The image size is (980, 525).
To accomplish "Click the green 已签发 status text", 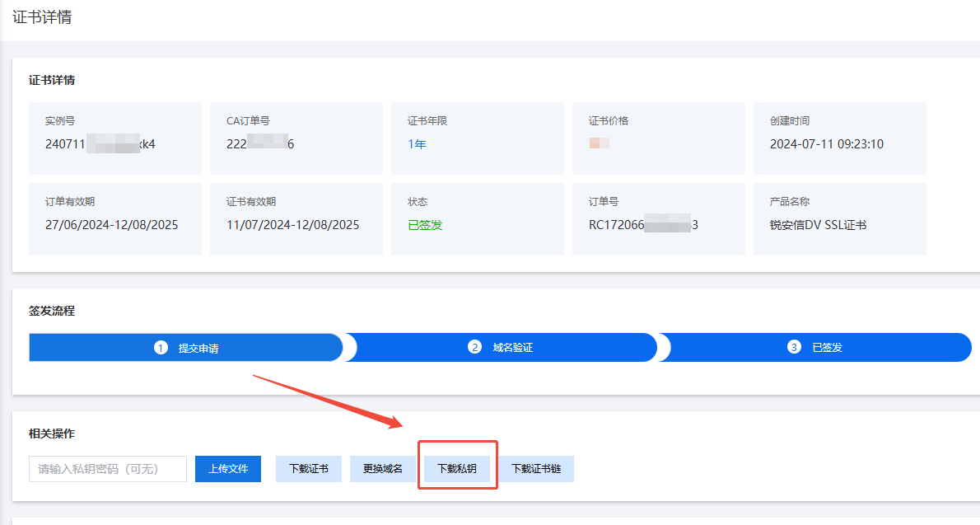I will tap(425, 225).
